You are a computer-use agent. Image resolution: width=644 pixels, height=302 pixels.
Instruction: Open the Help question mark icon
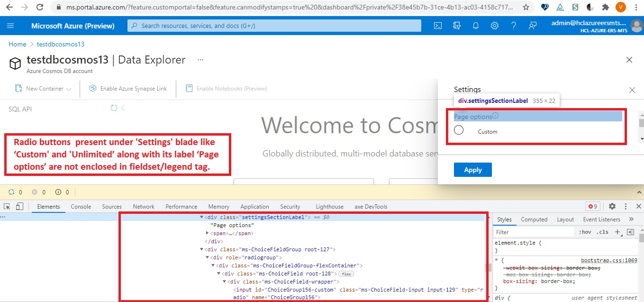click(513, 26)
